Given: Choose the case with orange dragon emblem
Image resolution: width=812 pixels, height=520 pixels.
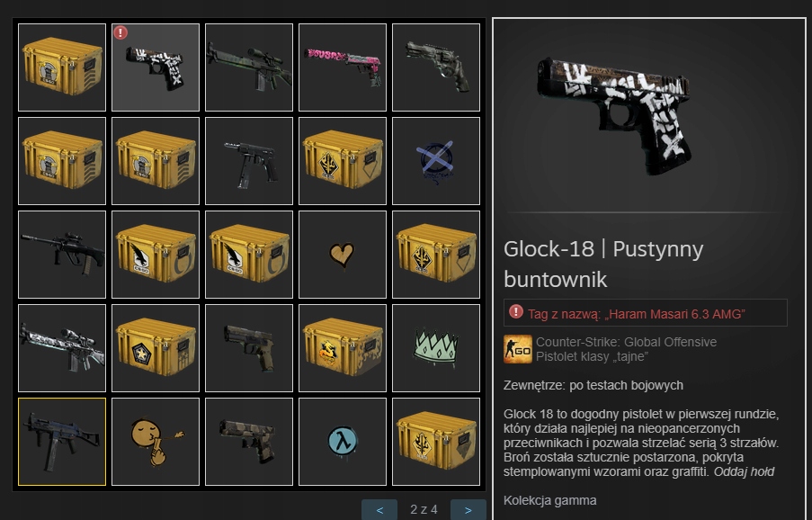Looking at the screenshot, I should (343, 348).
